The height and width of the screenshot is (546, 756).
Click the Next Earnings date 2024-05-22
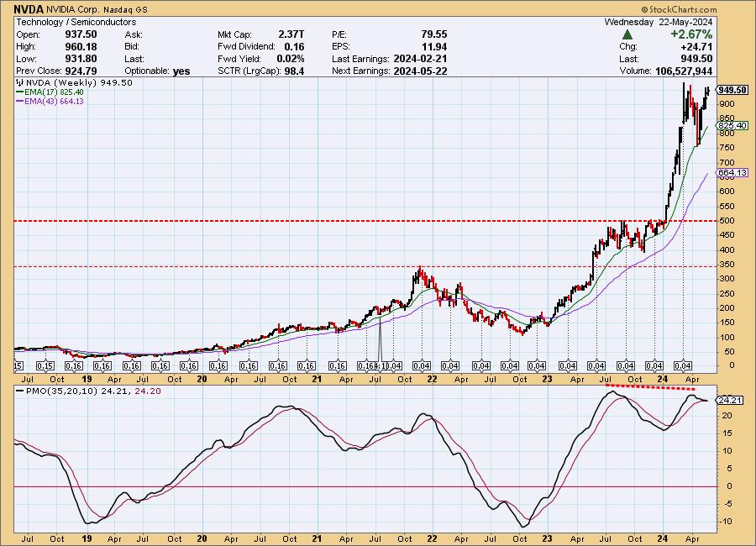(x=421, y=71)
